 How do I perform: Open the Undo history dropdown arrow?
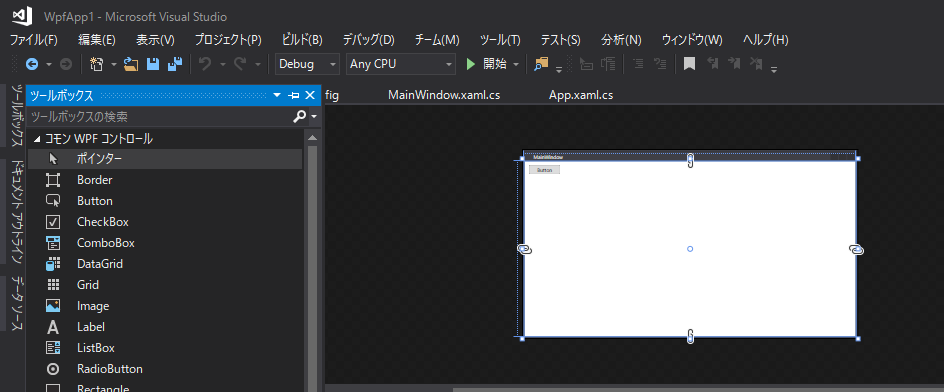pos(222,64)
